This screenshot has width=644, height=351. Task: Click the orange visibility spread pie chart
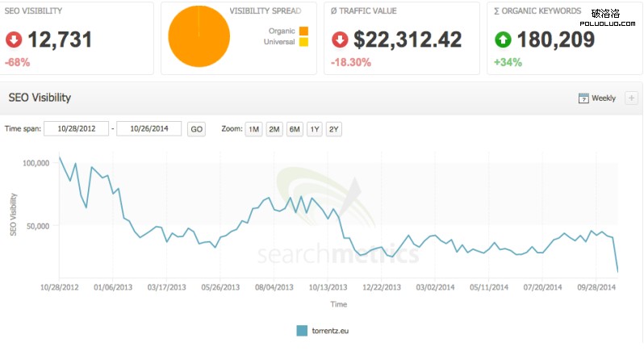coord(198,37)
